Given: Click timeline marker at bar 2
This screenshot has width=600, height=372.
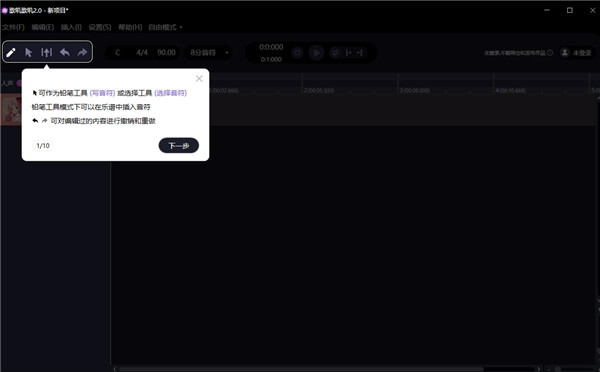Looking at the screenshot, I should pyautogui.click(x=319, y=91).
